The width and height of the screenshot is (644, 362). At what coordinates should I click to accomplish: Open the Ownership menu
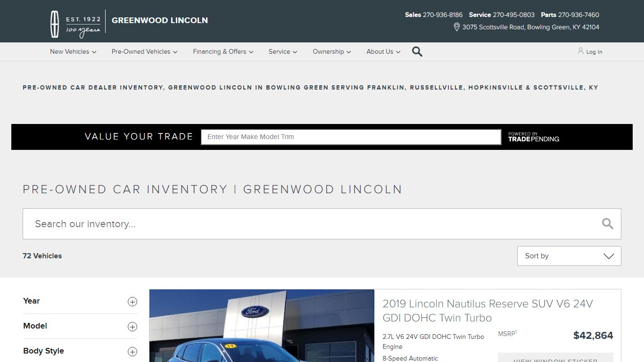click(332, 51)
